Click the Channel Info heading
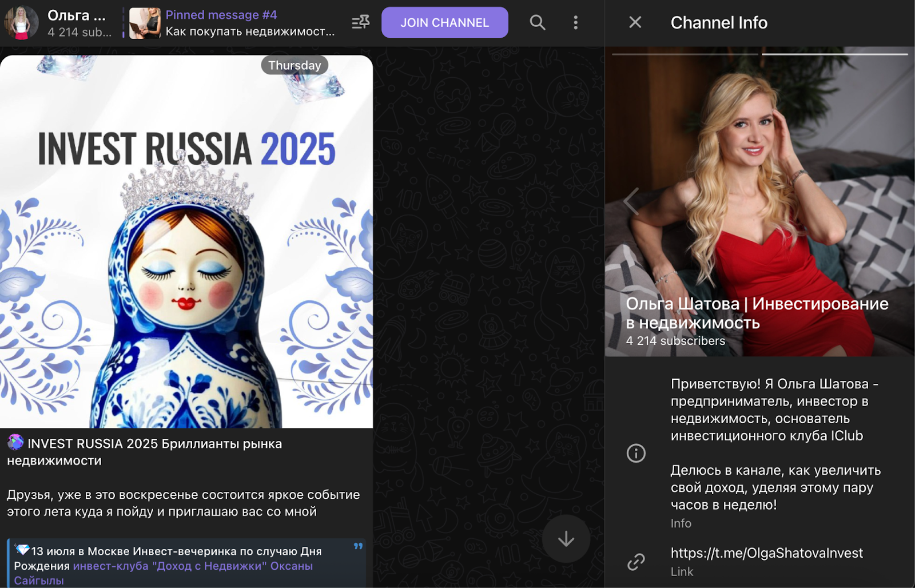 [x=719, y=22]
